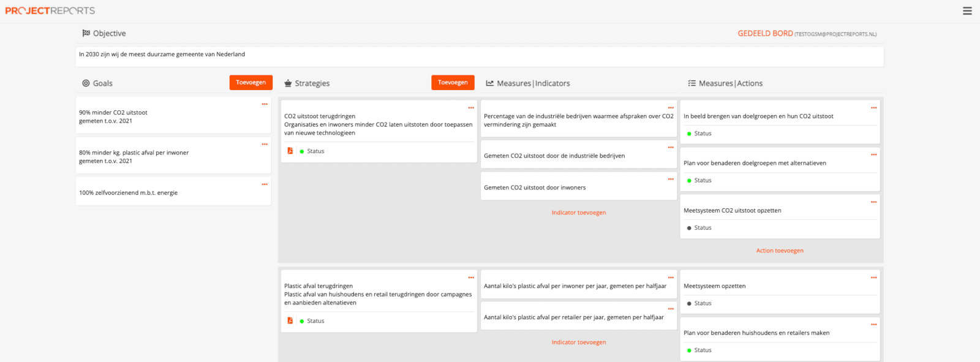The height and width of the screenshot is (362, 980).
Task: Open options for Percentage industriële bedrijven indicator
Action: (x=671, y=108)
